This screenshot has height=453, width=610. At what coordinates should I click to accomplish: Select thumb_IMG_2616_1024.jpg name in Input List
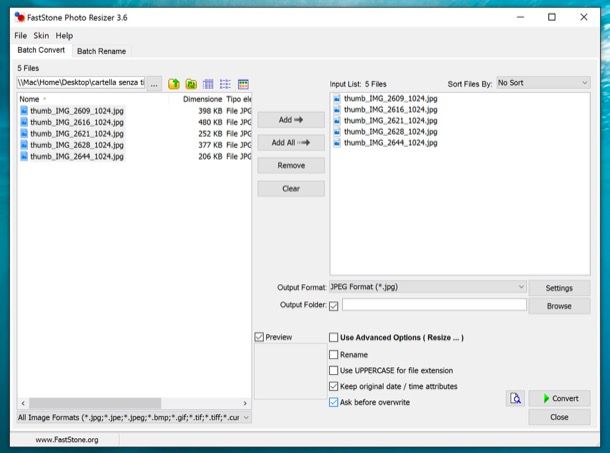[x=391, y=109]
